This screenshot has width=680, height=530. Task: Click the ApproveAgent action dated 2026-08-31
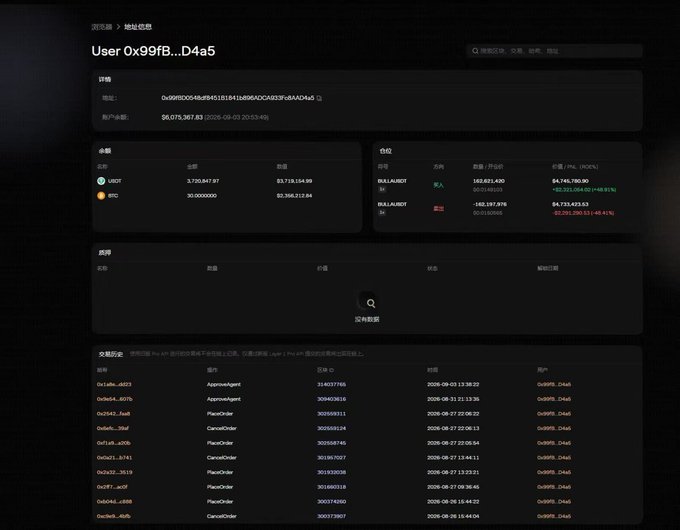coord(224,399)
